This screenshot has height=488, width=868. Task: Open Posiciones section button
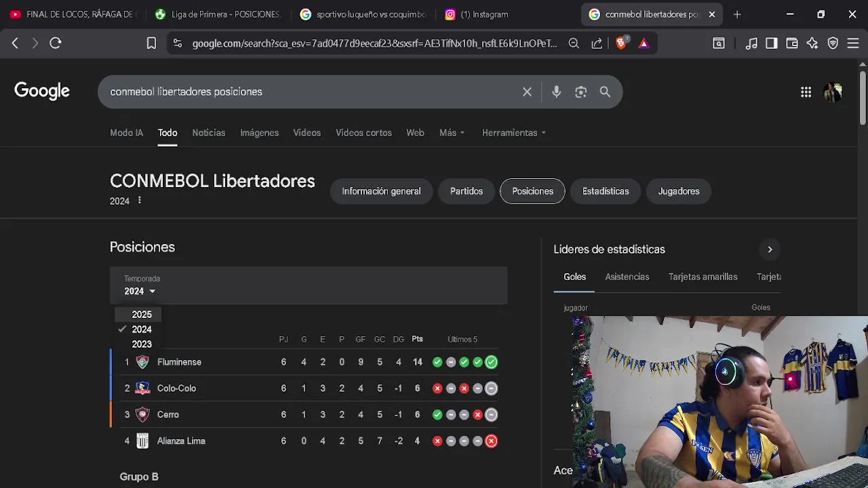point(532,191)
